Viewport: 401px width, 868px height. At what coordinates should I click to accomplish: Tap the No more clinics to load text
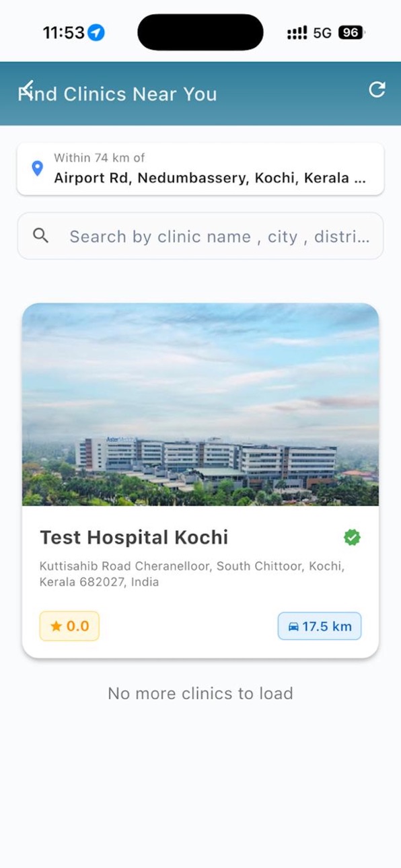[200, 693]
